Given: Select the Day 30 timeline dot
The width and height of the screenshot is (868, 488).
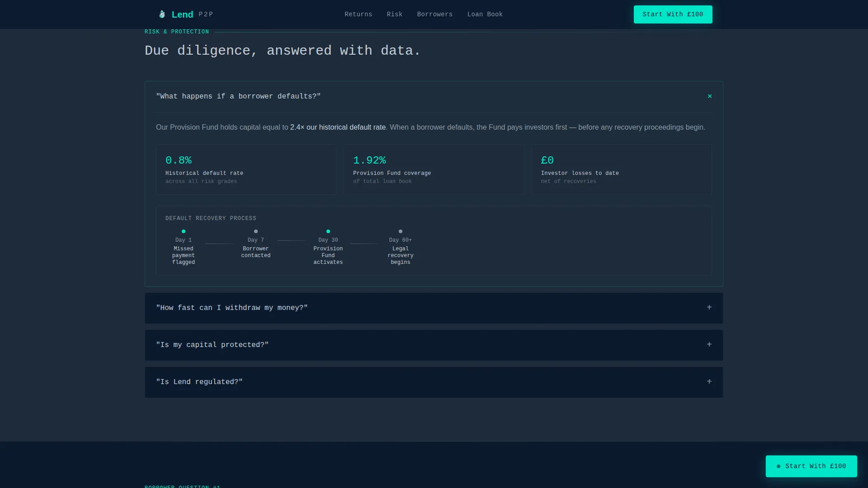Looking at the screenshot, I should [x=328, y=231].
